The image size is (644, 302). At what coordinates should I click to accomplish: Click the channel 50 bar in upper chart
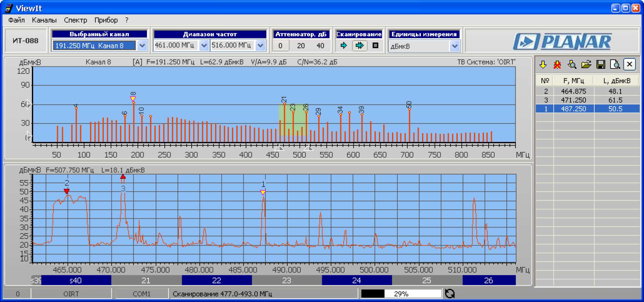(x=409, y=125)
